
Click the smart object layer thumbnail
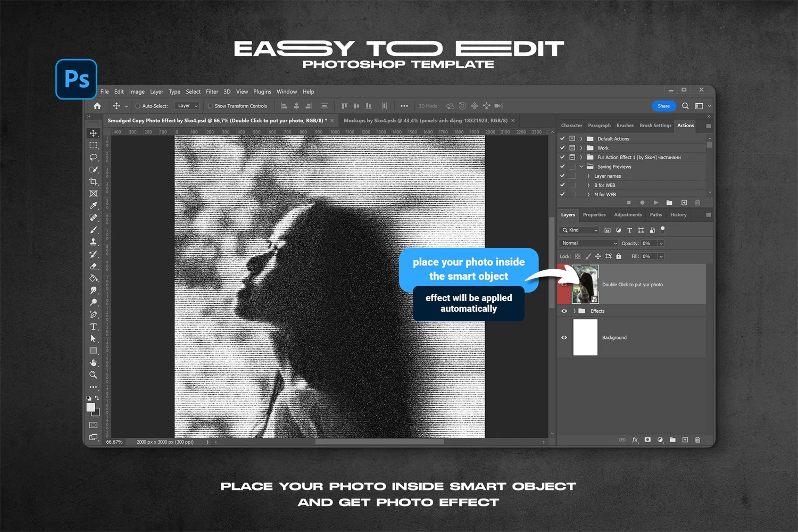click(x=585, y=285)
